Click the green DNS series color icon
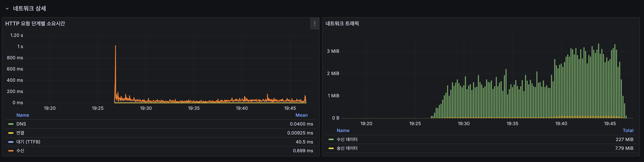Image resolution: width=644 pixels, height=162 pixels. (11, 124)
